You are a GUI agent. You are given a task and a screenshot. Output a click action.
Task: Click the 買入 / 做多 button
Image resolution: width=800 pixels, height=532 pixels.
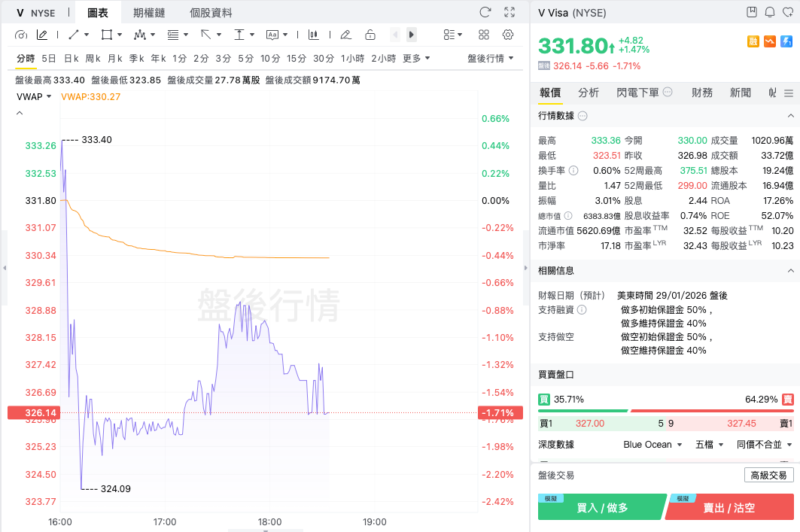[x=601, y=508]
